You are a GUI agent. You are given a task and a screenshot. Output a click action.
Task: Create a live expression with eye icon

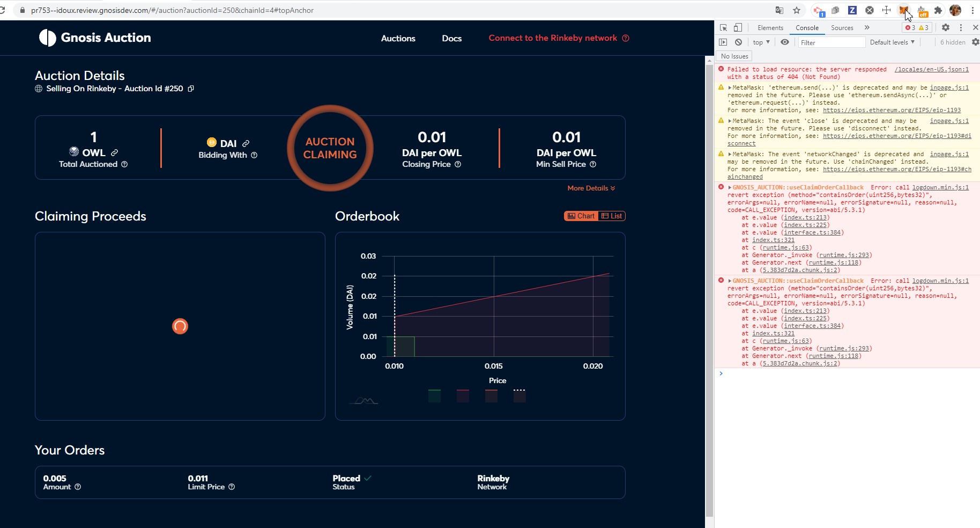click(785, 42)
